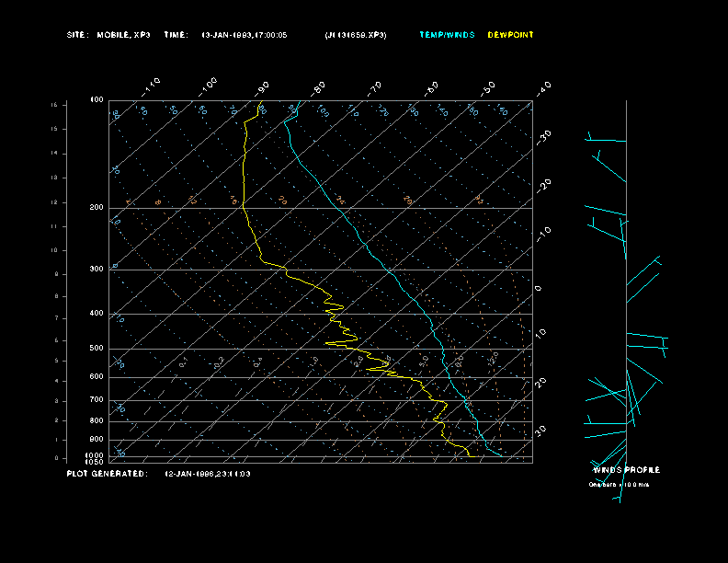This screenshot has height=563, width=728.
Task: Click the 4 tick on height axis
Action: pos(57,382)
